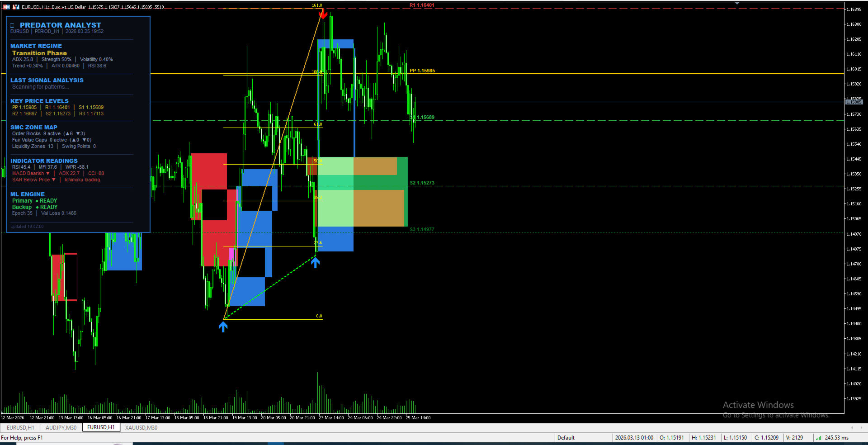Image resolution: width=868 pixels, height=445 pixels.
Task: Select the blue up arrow at Fibonacci 0.0
Action: click(223, 327)
